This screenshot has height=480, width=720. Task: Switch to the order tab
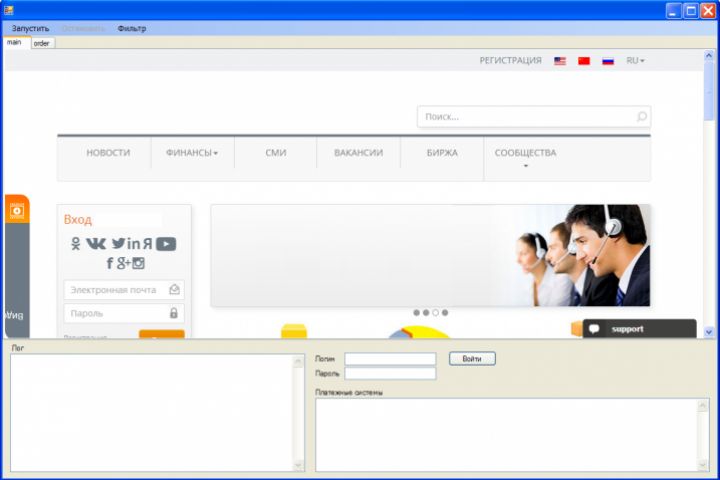coord(42,43)
